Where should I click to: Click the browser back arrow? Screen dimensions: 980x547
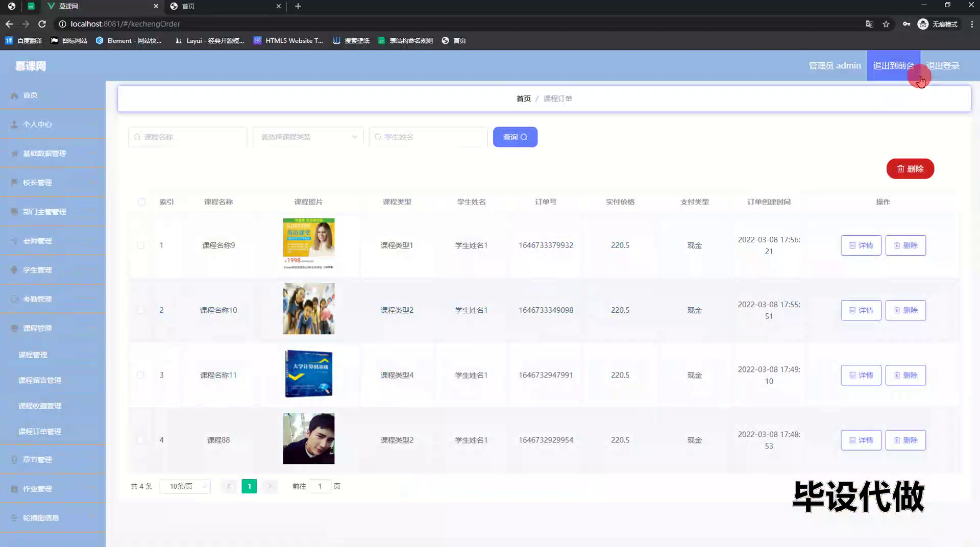coord(9,24)
